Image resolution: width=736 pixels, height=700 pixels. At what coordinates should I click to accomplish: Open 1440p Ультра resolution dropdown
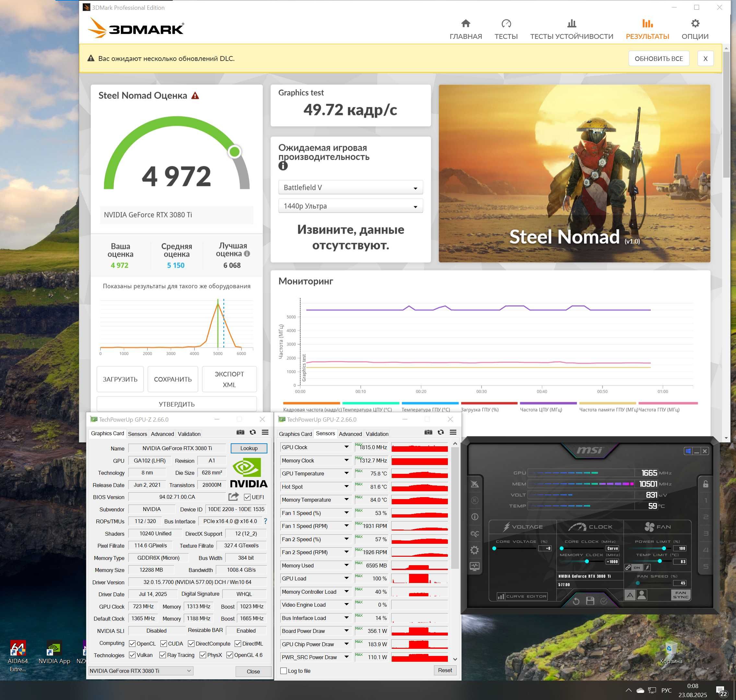[x=350, y=206]
